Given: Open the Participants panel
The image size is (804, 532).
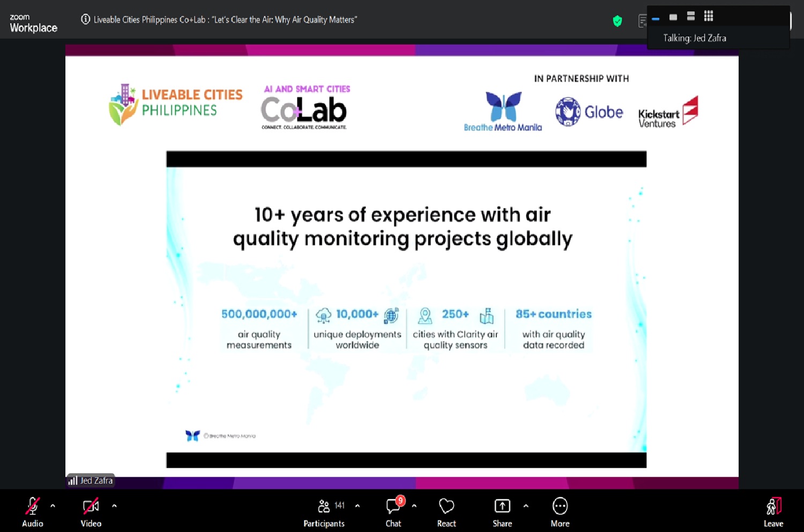Looking at the screenshot, I should pos(324,512).
